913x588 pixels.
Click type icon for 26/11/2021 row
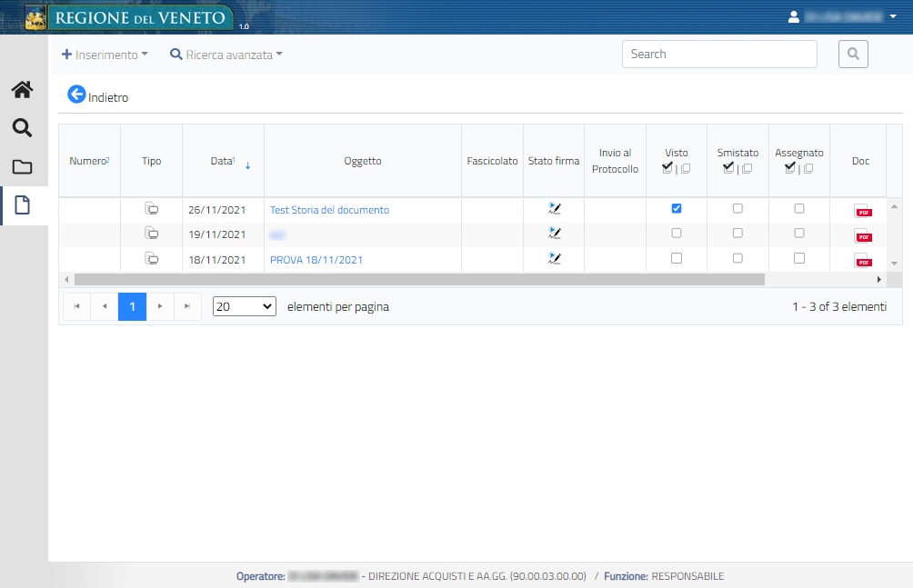151,208
